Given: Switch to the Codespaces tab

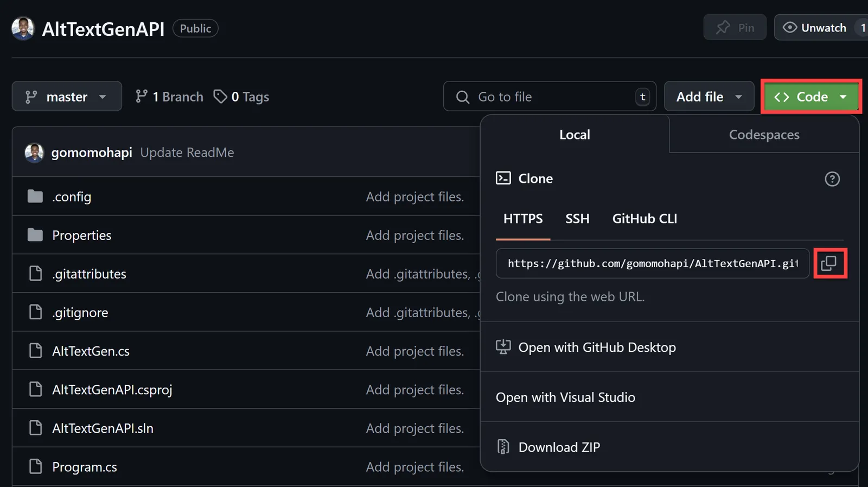Looking at the screenshot, I should pyautogui.click(x=764, y=135).
